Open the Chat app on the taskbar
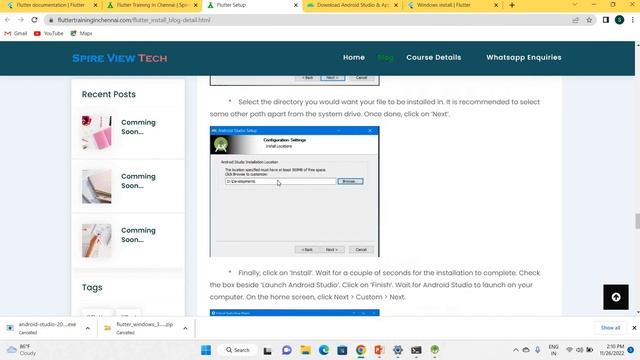This screenshot has height=360, width=640. pyautogui.click(x=287, y=350)
